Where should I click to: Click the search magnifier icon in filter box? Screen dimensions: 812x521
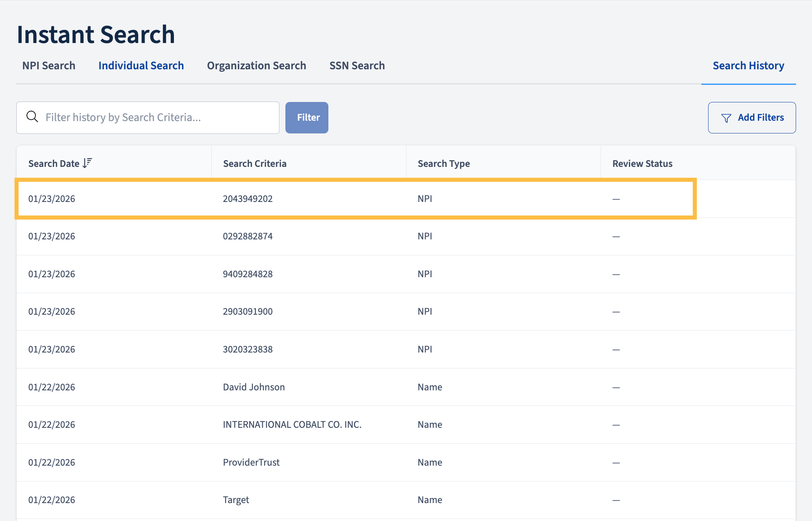[x=32, y=117]
